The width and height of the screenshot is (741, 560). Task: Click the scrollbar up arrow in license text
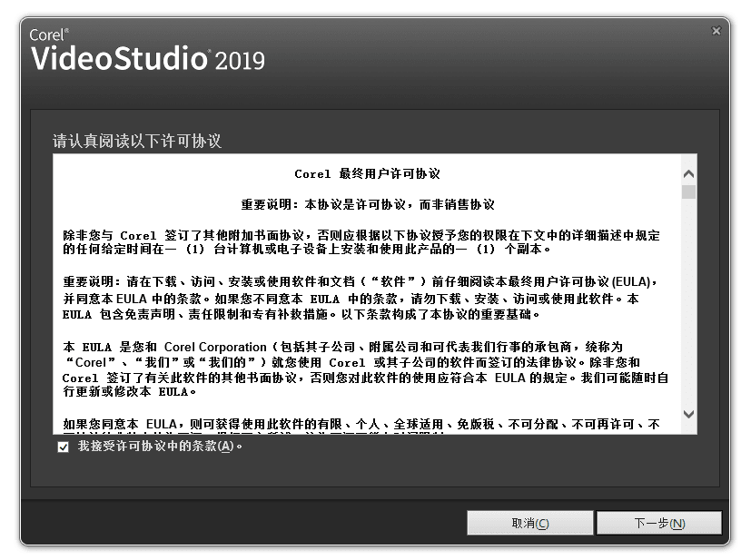click(689, 173)
